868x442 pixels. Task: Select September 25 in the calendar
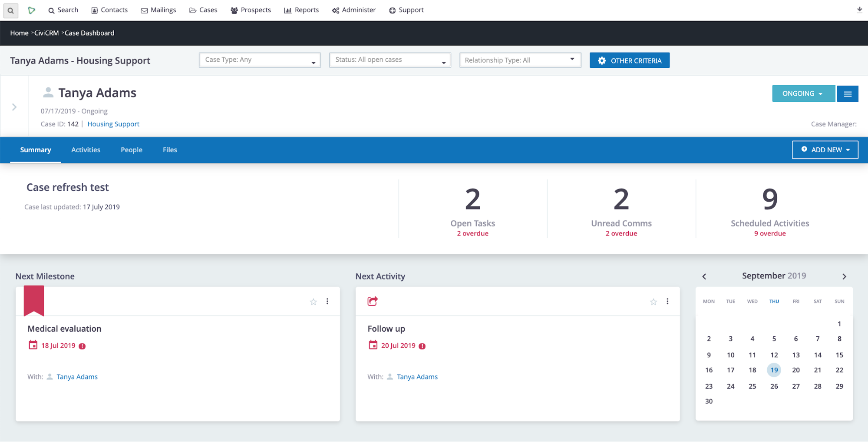click(752, 386)
